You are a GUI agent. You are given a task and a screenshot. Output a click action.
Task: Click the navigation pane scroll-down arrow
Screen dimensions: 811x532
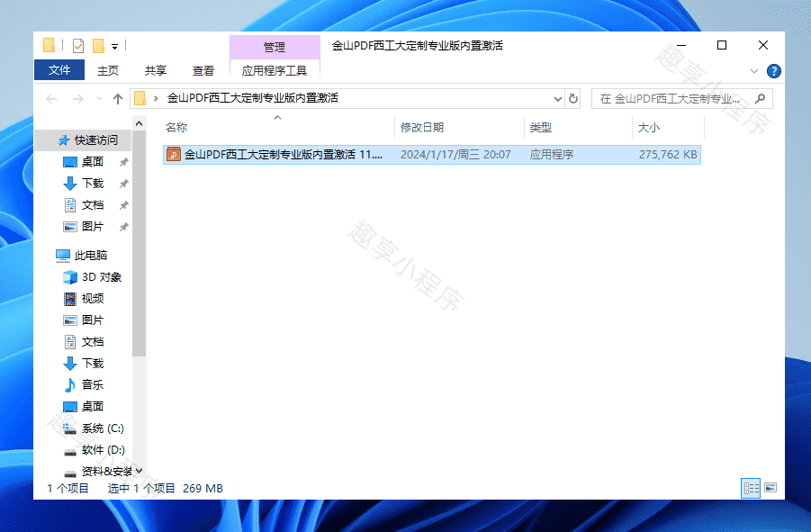pos(140,471)
